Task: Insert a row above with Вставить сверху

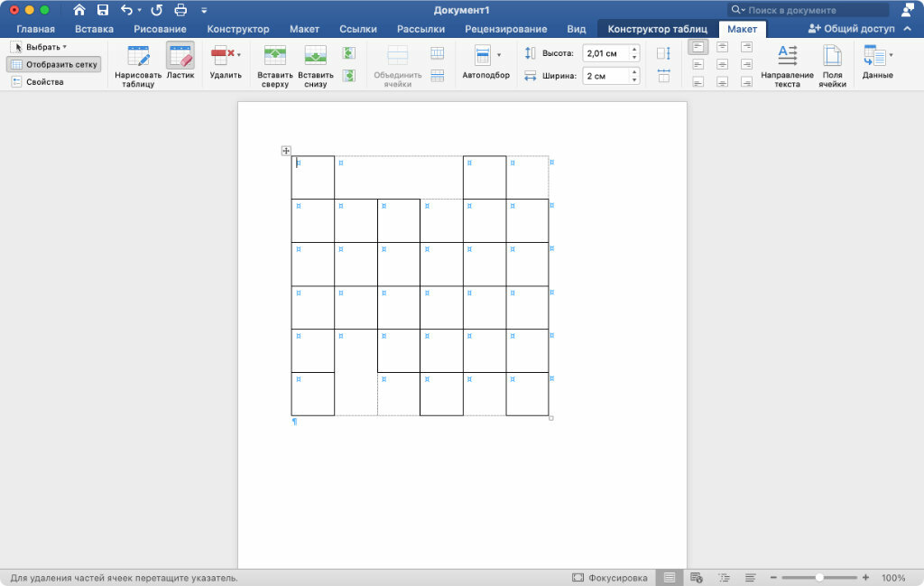Action: point(273,65)
